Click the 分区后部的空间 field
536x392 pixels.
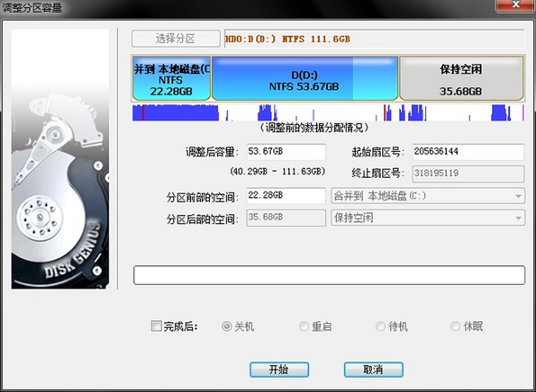pos(286,218)
